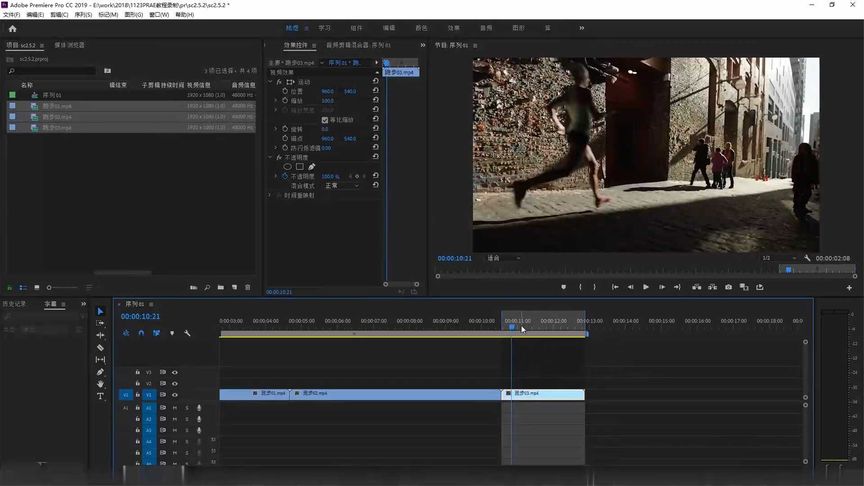This screenshot has height=486, width=864.
Task: Create 4-point polygon mask
Action: pos(300,166)
